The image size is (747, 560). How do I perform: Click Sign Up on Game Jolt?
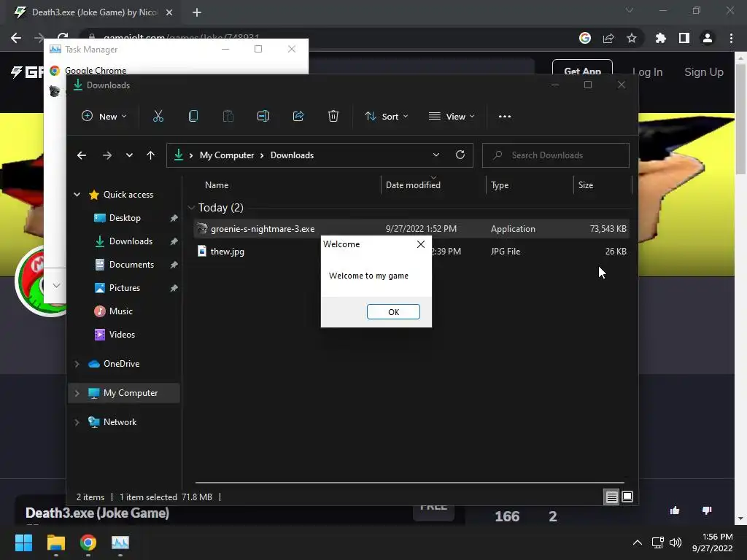point(704,72)
